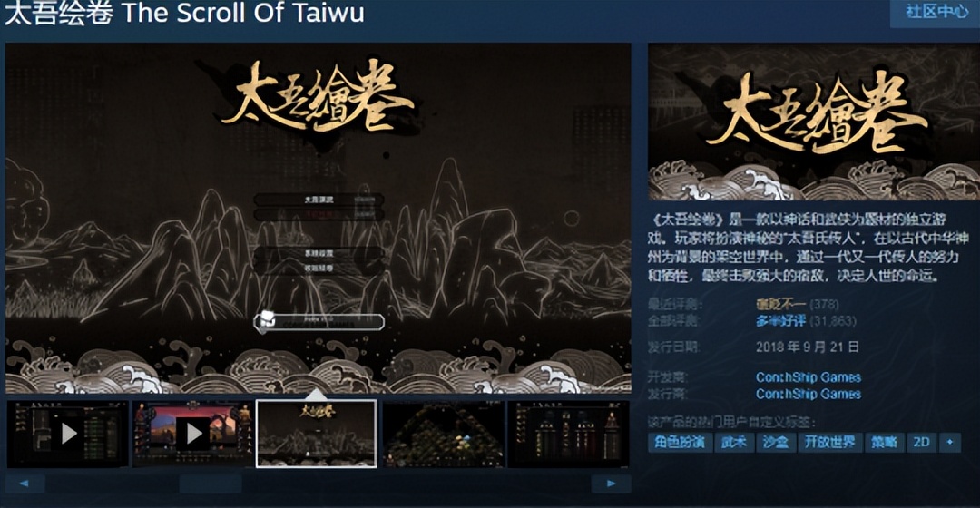The height and width of the screenshot is (508, 980).
Task: Select the 沙盒 tag
Action: (776, 443)
